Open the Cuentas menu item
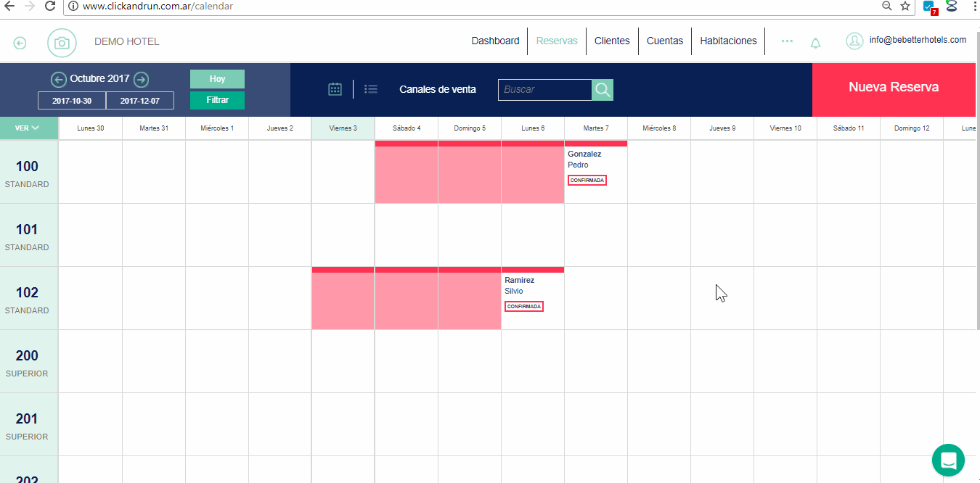Screen dimensions: 980x483 [x=665, y=41]
